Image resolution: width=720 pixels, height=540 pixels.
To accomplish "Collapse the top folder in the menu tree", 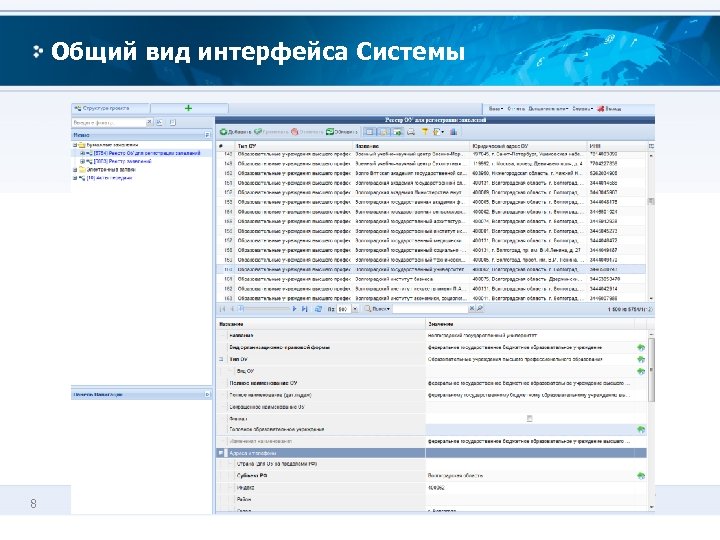I will (x=75, y=145).
